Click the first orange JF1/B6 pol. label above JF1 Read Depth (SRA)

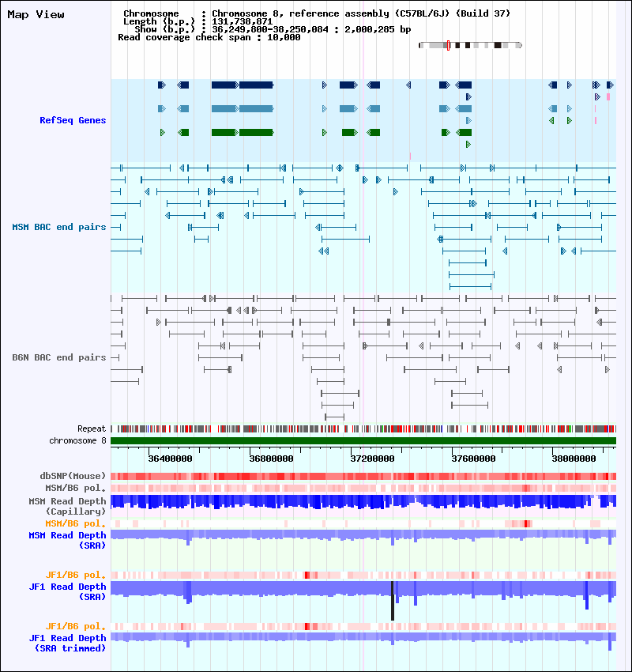pyautogui.click(x=75, y=575)
